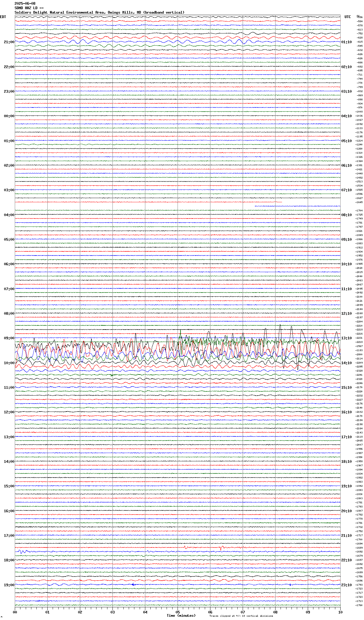Click the 17:00 EDT hour label
Image resolution: width=364 pixels, height=620 pixels.
pyautogui.click(x=9, y=536)
